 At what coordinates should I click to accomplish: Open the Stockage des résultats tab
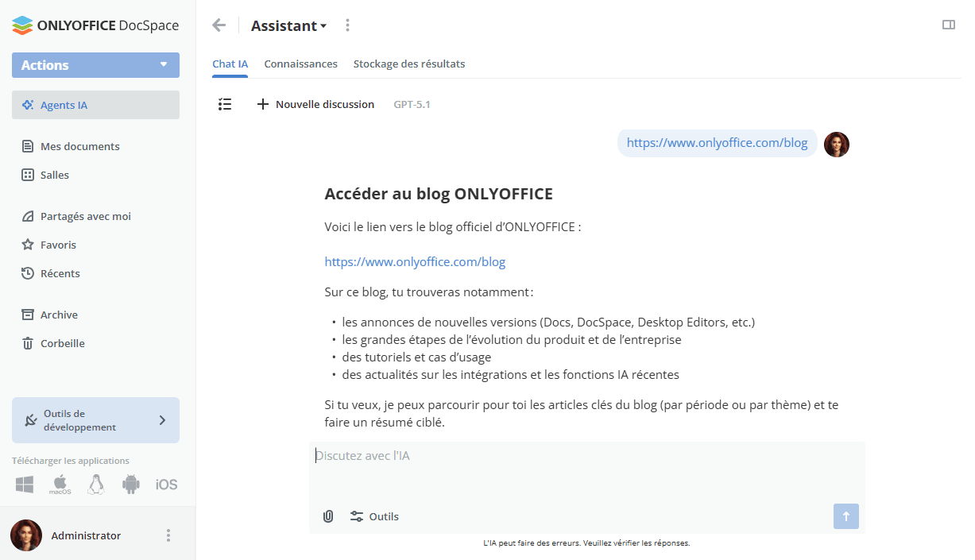click(x=409, y=64)
